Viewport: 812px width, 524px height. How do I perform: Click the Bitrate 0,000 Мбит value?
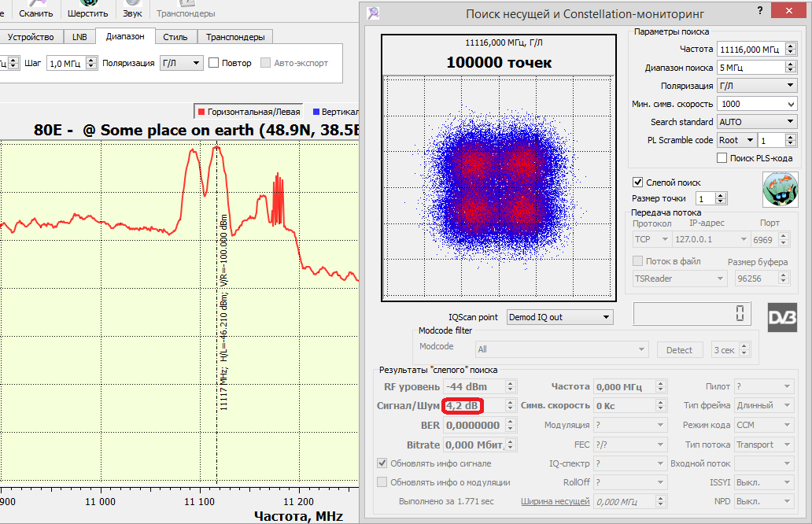click(x=474, y=445)
